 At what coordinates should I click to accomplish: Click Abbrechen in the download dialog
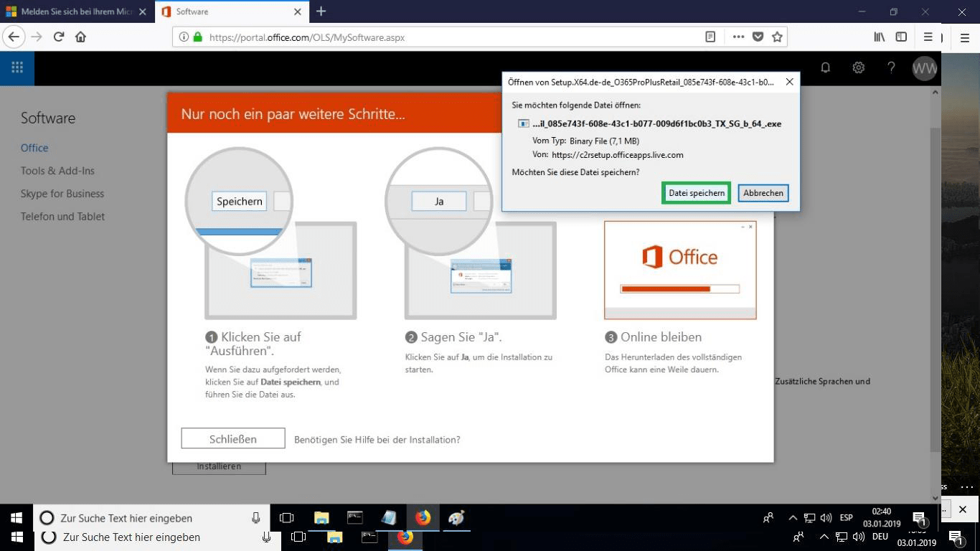click(x=763, y=193)
